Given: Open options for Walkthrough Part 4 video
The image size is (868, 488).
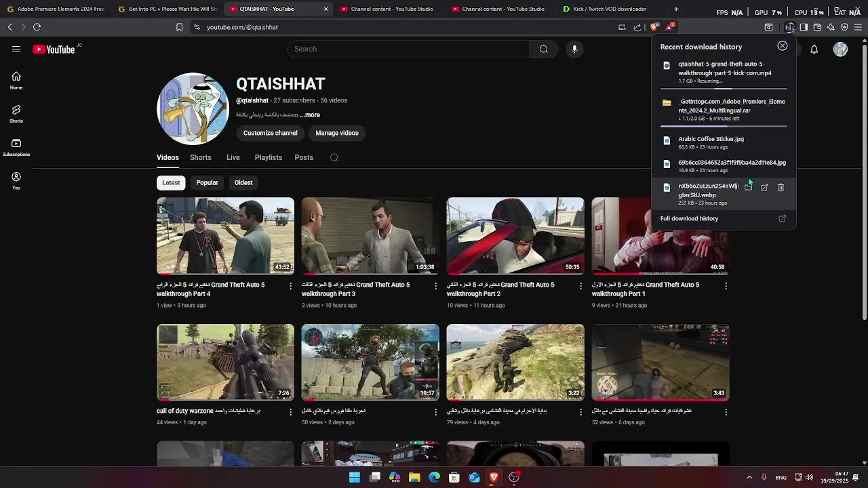Looking at the screenshot, I should 291,286.
